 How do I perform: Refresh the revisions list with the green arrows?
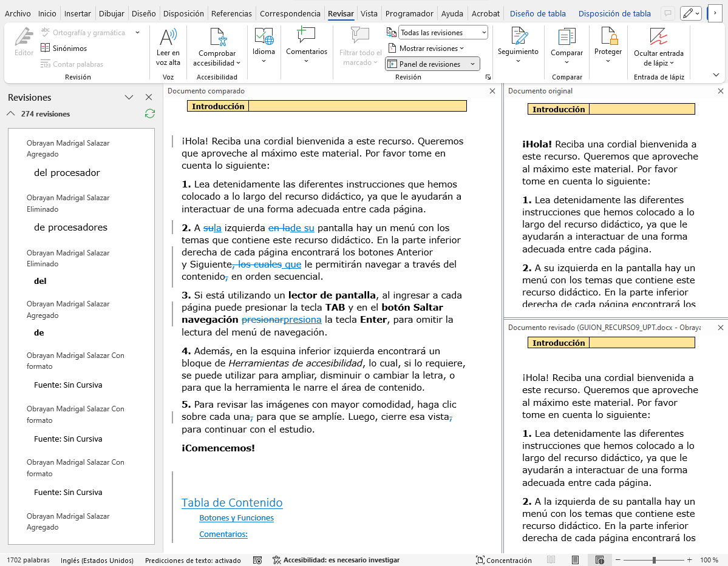[150, 113]
